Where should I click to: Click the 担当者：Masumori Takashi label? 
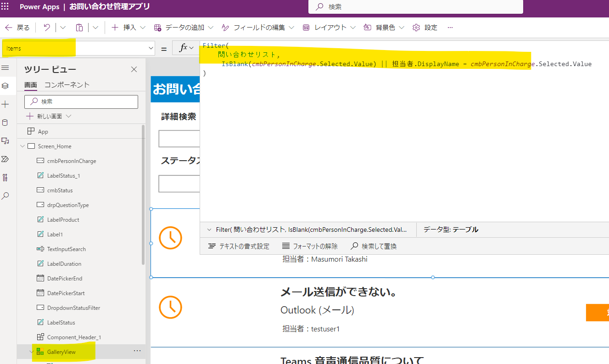tap(325, 259)
